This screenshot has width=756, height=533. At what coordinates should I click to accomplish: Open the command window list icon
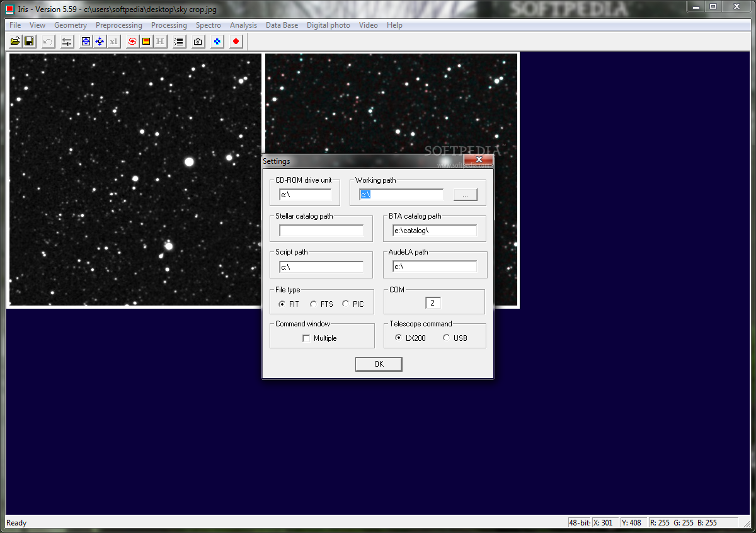click(179, 42)
